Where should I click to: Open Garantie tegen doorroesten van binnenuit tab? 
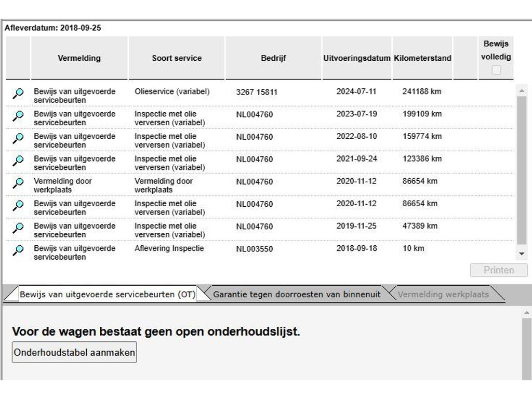[297, 294]
